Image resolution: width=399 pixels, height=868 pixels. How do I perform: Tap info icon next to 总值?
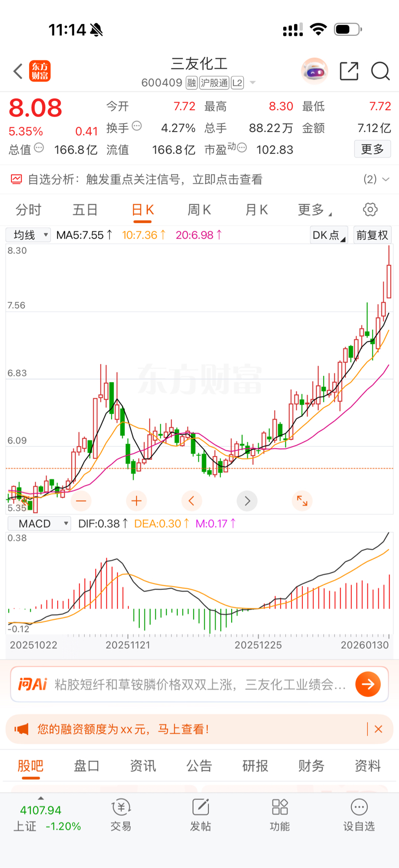39,148
